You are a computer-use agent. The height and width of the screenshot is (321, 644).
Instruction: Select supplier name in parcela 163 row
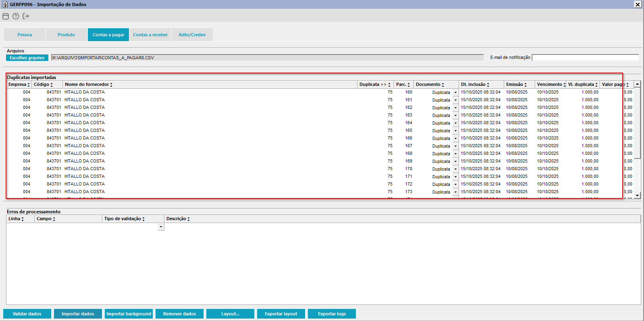85,115
